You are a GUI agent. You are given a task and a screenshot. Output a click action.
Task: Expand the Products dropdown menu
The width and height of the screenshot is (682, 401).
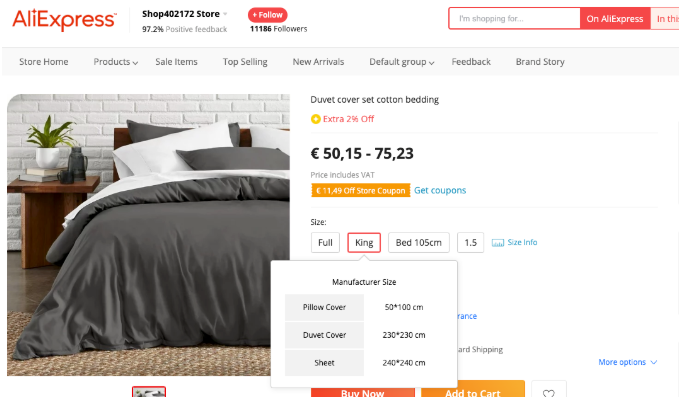[x=116, y=62]
